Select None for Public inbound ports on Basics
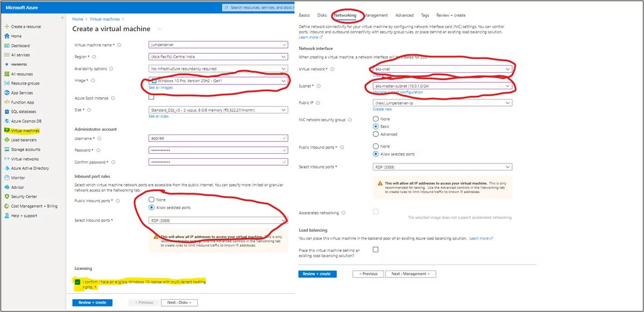The width and height of the screenshot is (644, 312). pos(152,200)
